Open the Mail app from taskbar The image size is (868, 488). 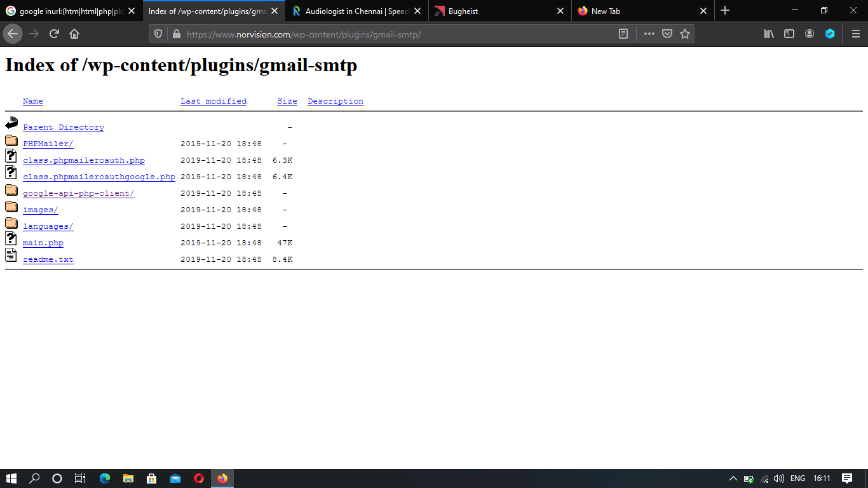(175, 478)
